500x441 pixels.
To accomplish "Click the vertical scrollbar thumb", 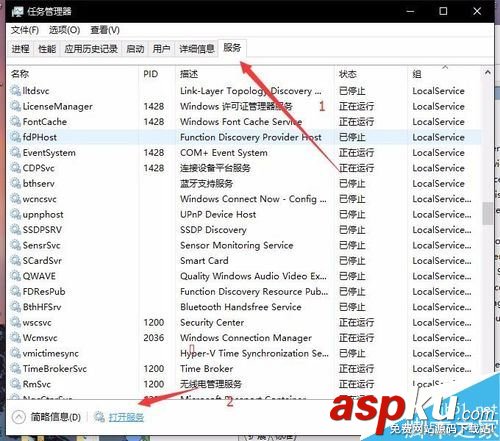I will (487, 213).
